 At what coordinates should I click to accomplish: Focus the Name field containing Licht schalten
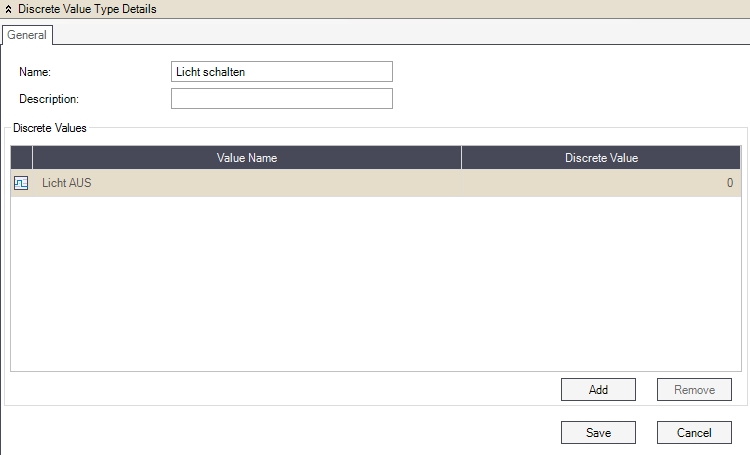pos(281,72)
